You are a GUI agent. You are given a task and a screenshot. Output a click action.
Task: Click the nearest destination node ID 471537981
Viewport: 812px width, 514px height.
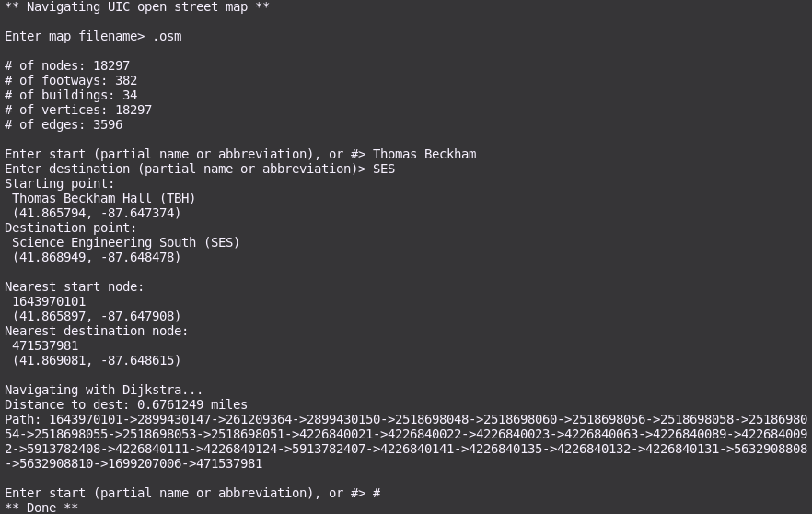[45, 346]
